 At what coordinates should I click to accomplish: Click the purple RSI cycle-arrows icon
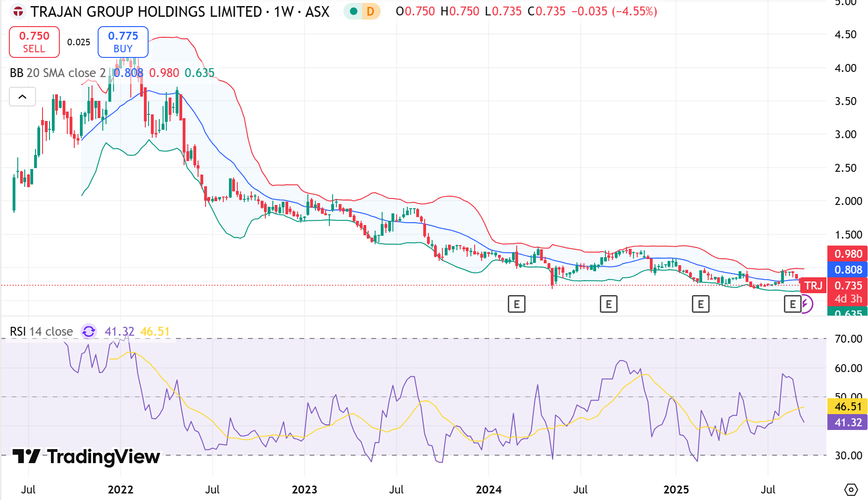click(88, 331)
